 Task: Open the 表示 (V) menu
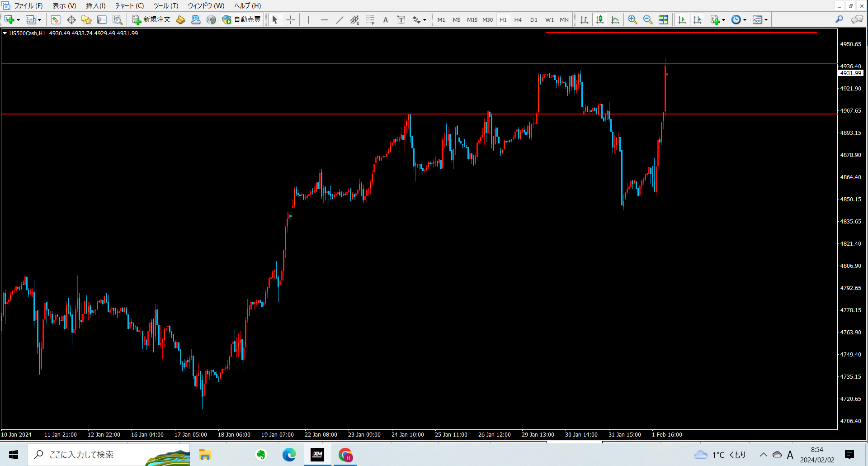coord(64,6)
